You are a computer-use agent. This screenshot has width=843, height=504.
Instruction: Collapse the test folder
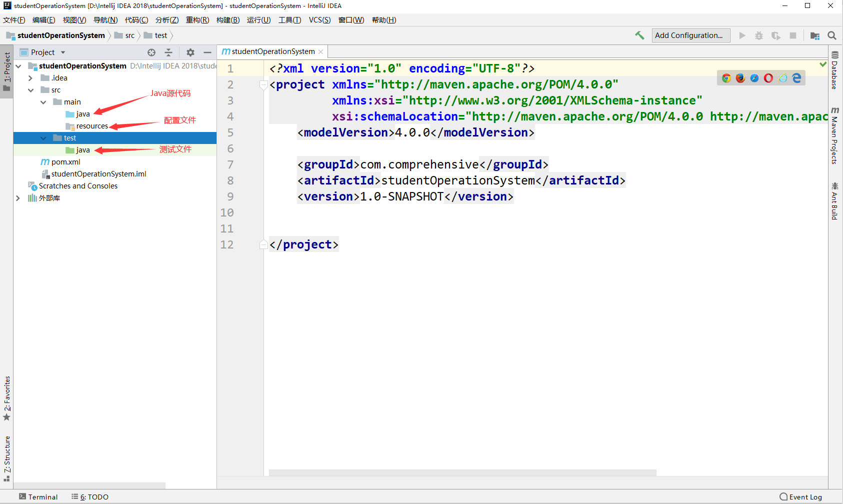click(x=43, y=138)
